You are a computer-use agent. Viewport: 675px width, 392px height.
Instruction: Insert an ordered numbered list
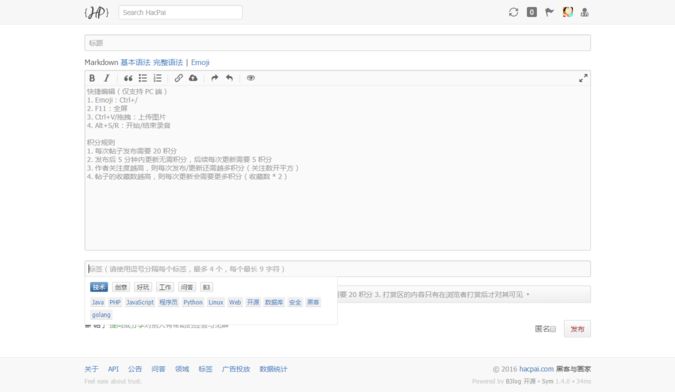tap(158, 78)
